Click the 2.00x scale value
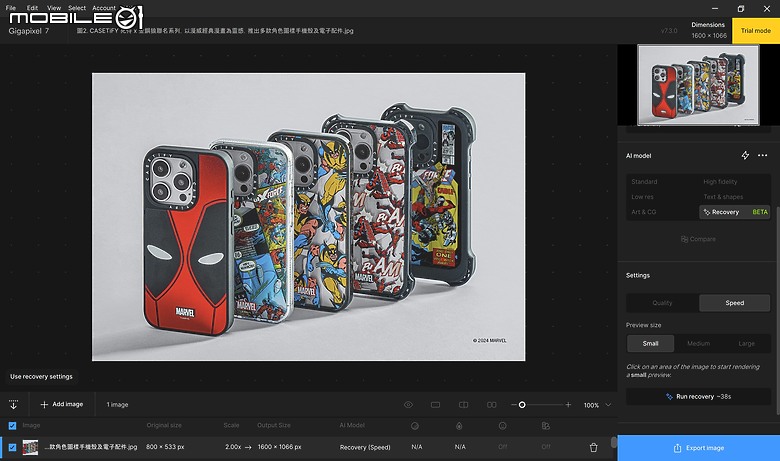780x461 pixels. pyautogui.click(x=233, y=447)
